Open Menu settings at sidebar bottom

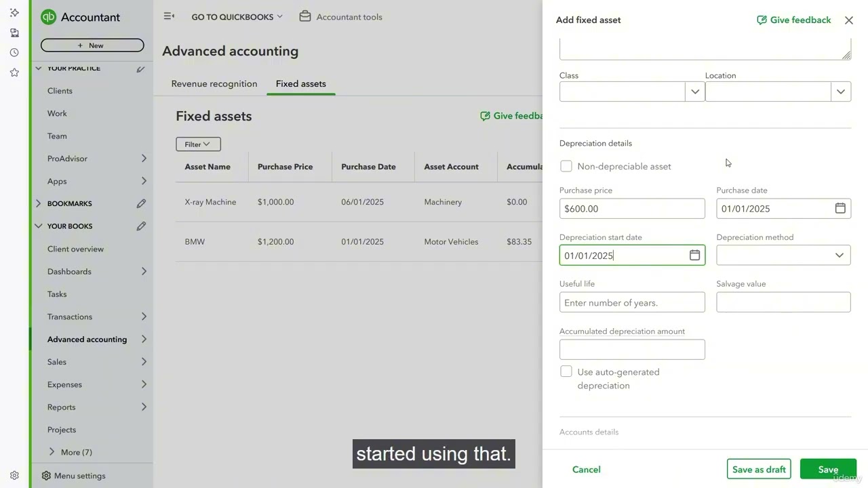coord(73,476)
